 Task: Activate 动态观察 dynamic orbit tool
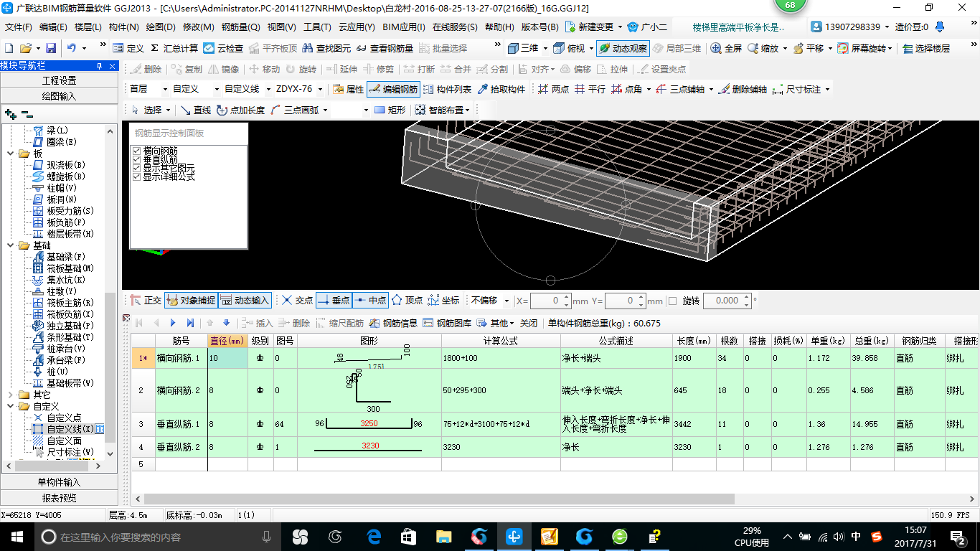(623, 49)
